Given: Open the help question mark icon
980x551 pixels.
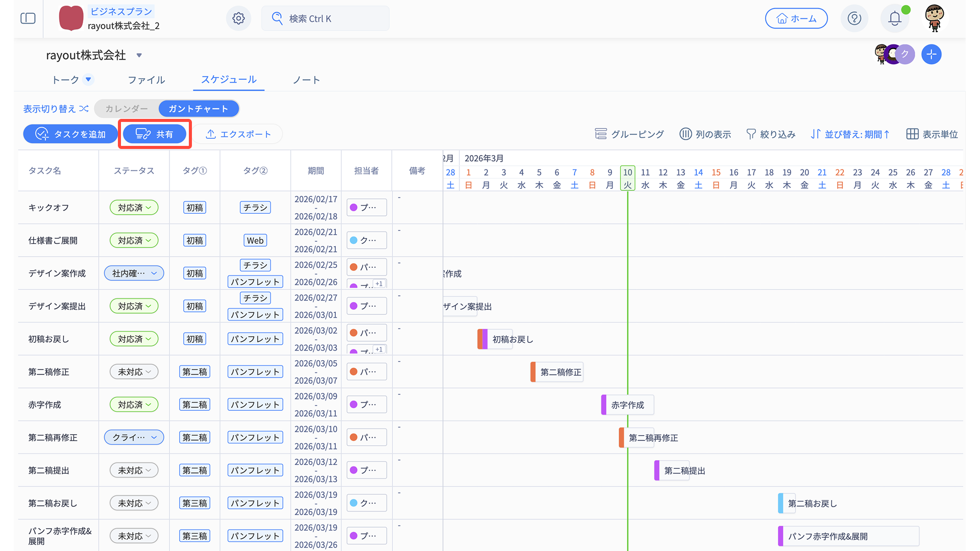Looking at the screenshot, I should click(854, 19).
